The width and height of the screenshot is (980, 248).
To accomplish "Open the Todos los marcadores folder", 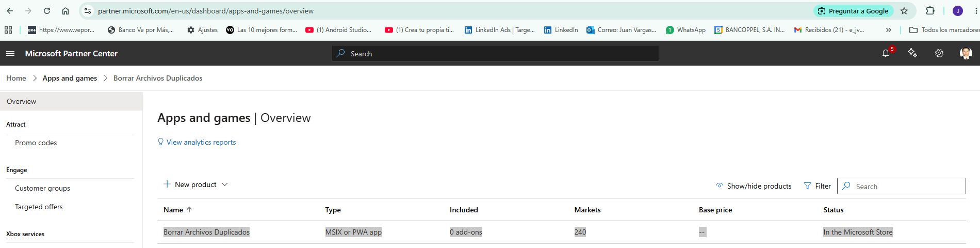I will (x=944, y=30).
